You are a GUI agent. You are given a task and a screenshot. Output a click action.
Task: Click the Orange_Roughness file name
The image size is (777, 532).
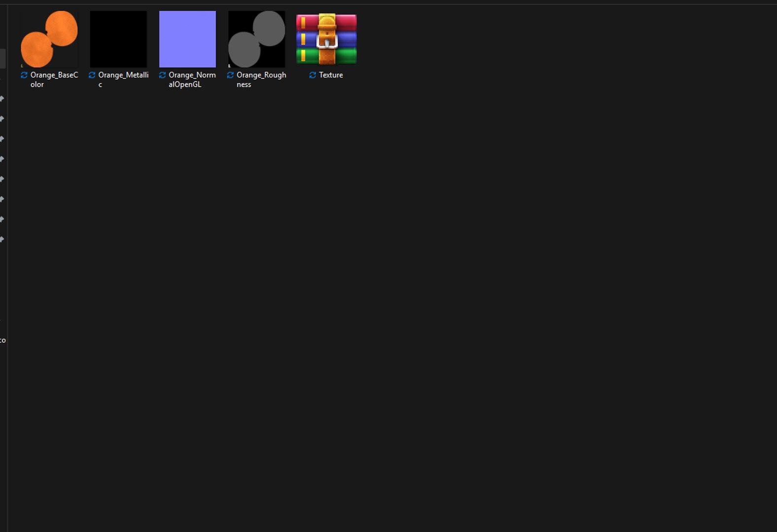pos(261,79)
